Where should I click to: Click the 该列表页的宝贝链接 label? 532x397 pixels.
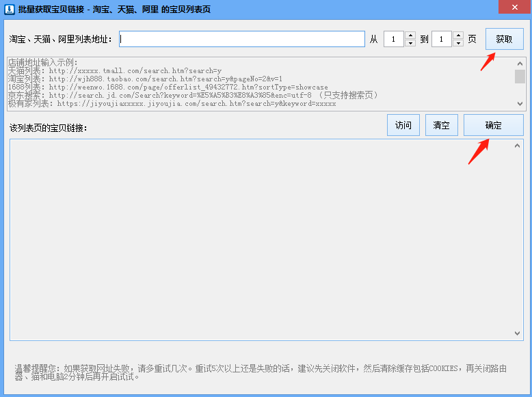click(x=48, y=128)
